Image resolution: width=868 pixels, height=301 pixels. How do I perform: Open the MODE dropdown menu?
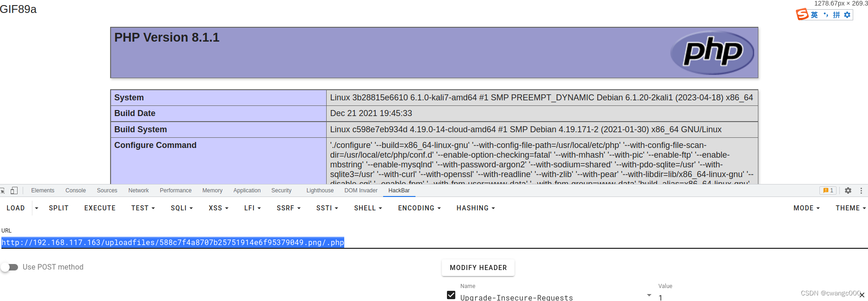click(x=806, y=208)
